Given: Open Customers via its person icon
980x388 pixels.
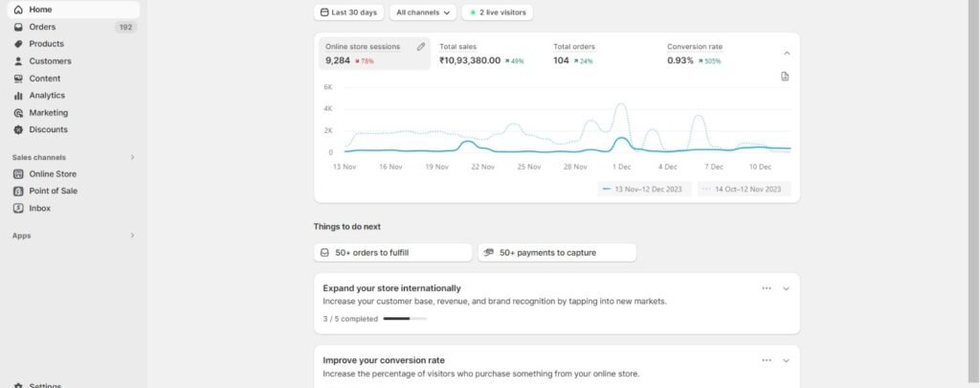Looking at the screenshot, I should [18, 61].
